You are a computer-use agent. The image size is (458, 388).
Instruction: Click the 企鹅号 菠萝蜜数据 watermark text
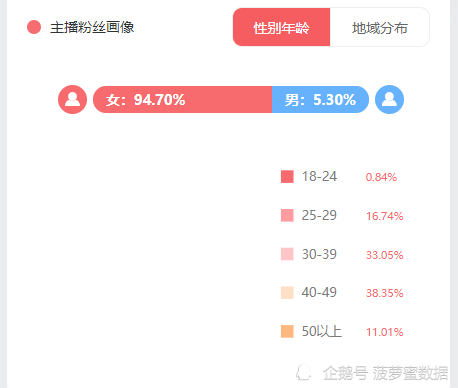(385, 373)
